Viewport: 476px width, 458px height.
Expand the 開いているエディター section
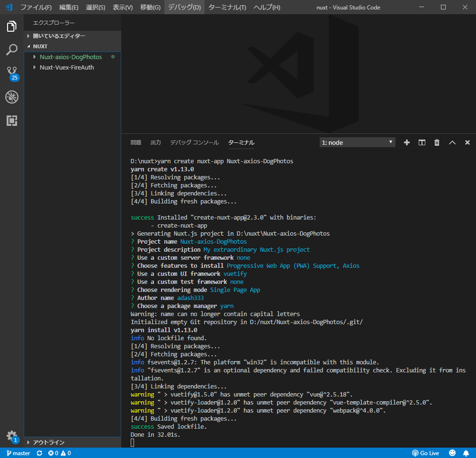[59, 36]
